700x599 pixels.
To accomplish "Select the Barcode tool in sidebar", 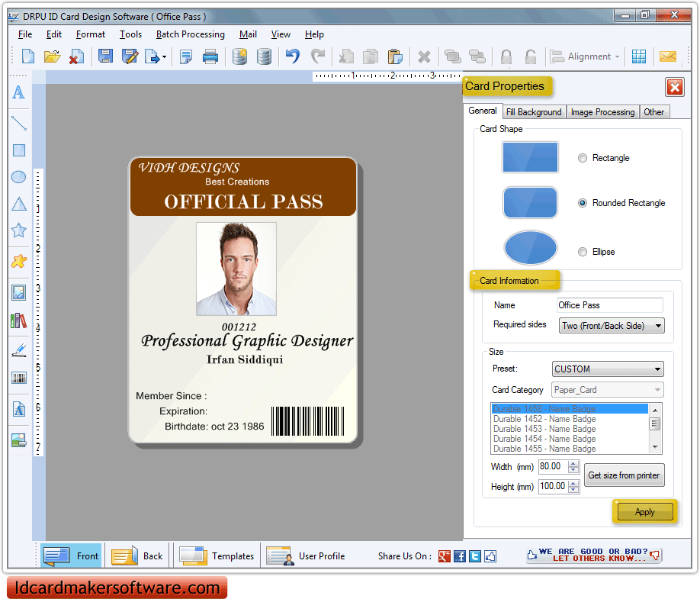I will point(19,378).
